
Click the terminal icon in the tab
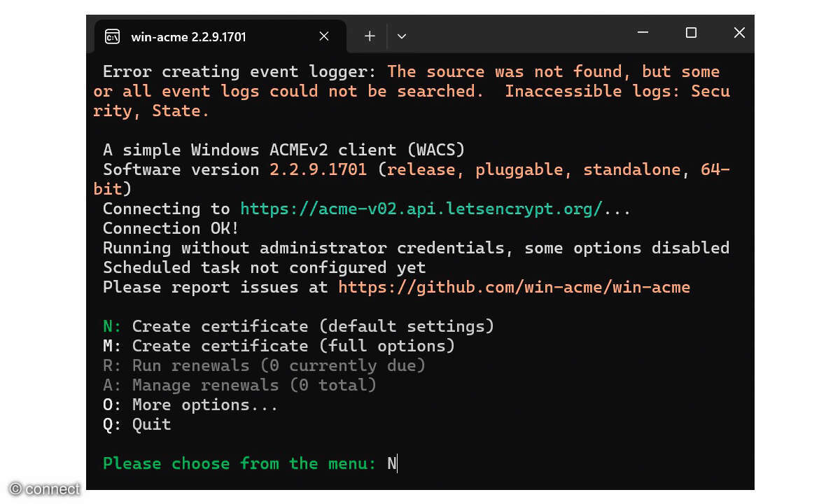(x=112, y=36)
